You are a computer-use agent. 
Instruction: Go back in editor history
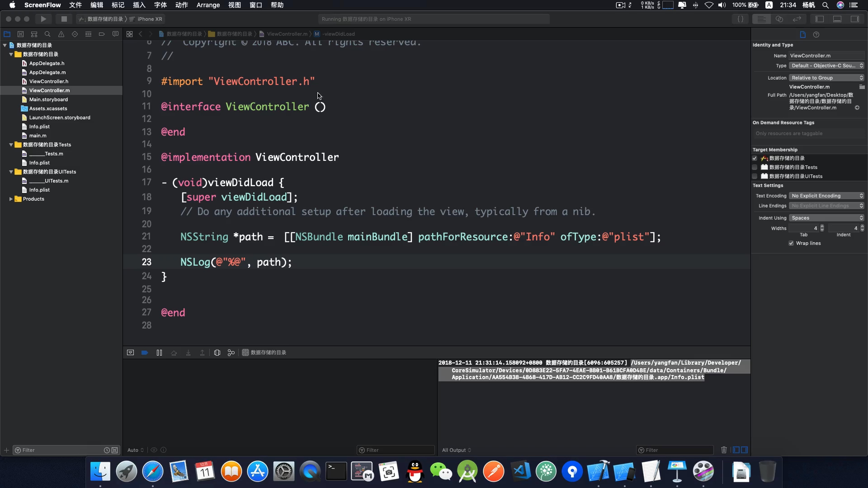pos(141,34)
